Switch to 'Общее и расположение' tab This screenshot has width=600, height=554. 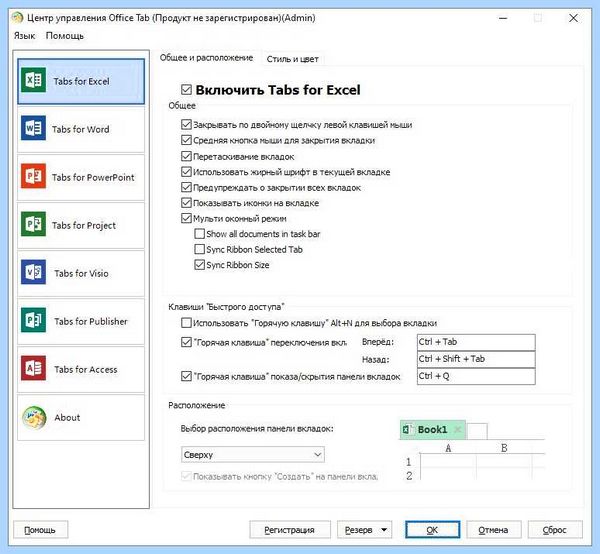(x=207, y=58)
